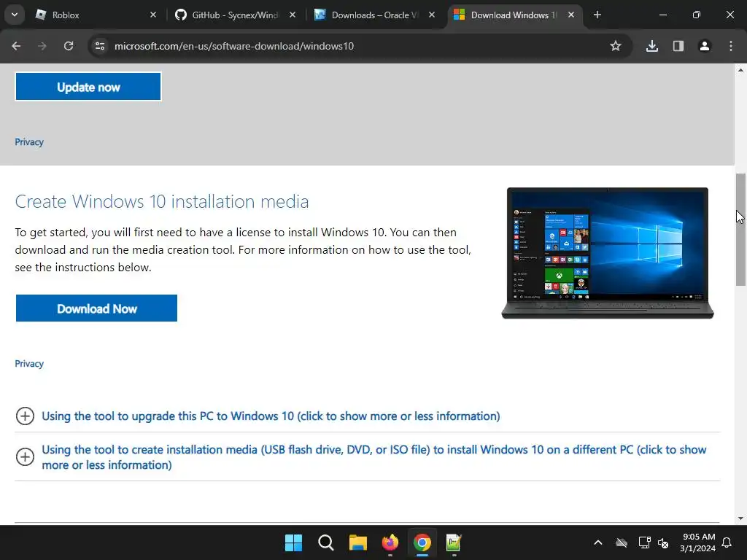The width and height of the screenshot is (747, 560).
Task: Open Firefox from the taskbar
Action: pyautogui.click(x=390, y=542)
